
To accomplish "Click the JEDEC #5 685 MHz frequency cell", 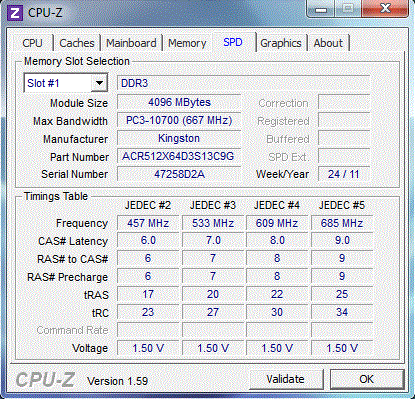I will tap(342, 223).
